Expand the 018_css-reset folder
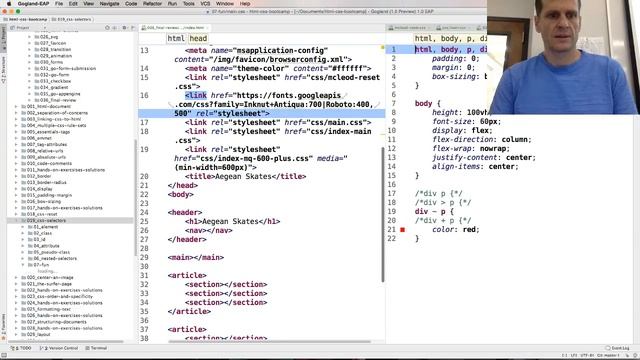This screenshot has height=360, width=640. tap(16, 214)
